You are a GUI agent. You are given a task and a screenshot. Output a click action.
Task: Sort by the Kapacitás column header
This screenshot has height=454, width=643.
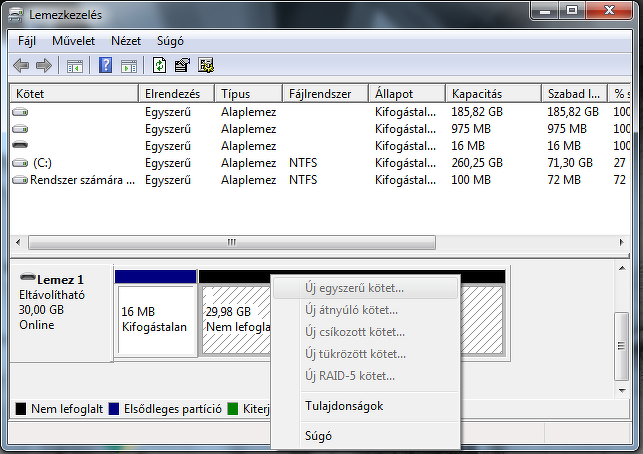click(493, 94)
